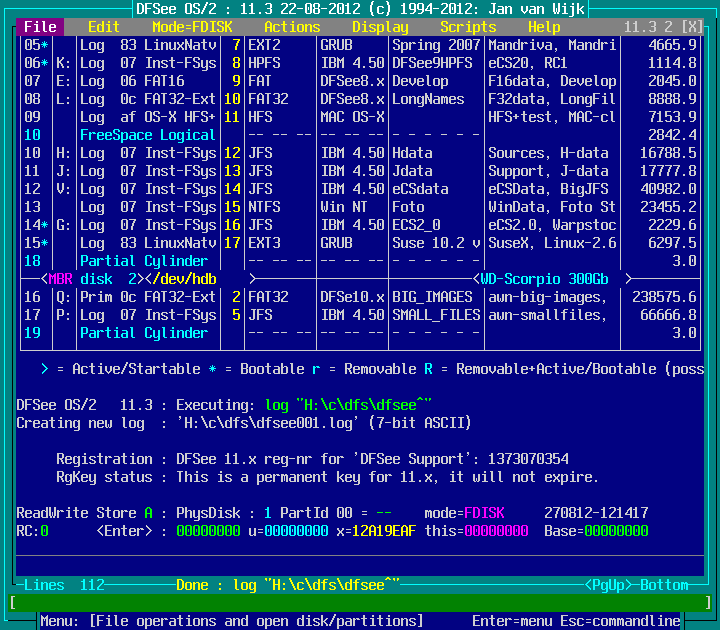Click the green command line input field

[360, 603]
